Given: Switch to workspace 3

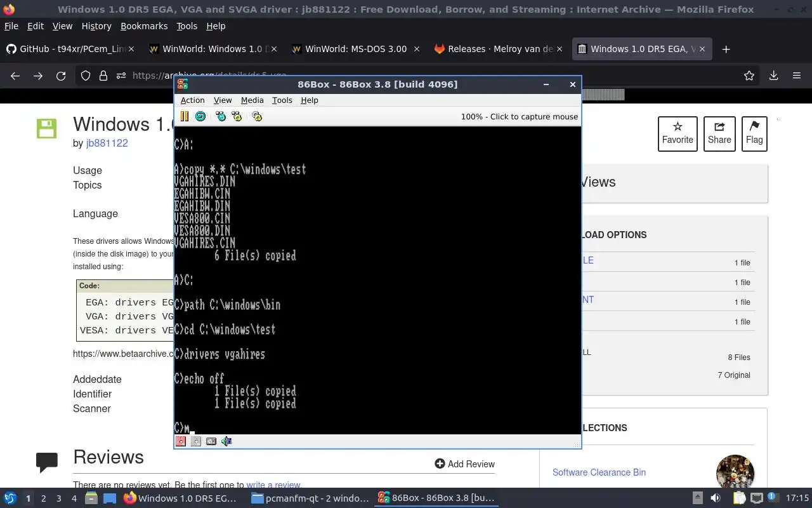Looking at the screenshot, I should tap(58, 498).
